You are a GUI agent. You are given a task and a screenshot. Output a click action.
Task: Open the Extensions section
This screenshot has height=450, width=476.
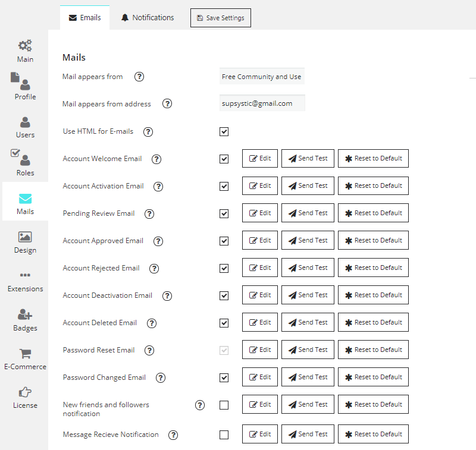tap(25, 281)
